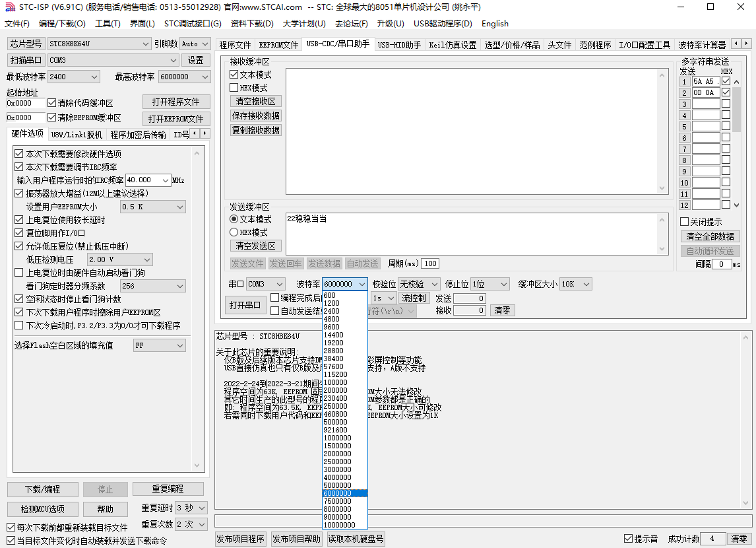The height and width of the screenshot is (548, 756).
Task: Switch to the U8W/Link1脱机 tab
Action: (77, 135)
